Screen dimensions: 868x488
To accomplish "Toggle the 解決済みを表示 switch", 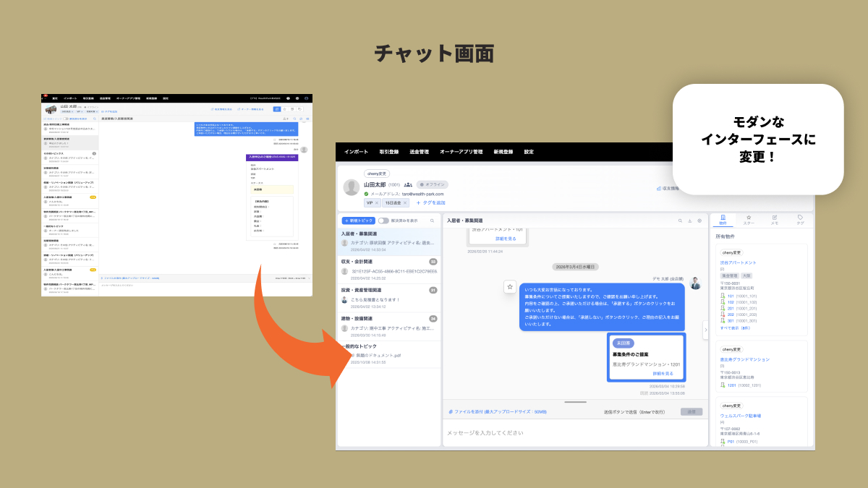I will (383, 221).
